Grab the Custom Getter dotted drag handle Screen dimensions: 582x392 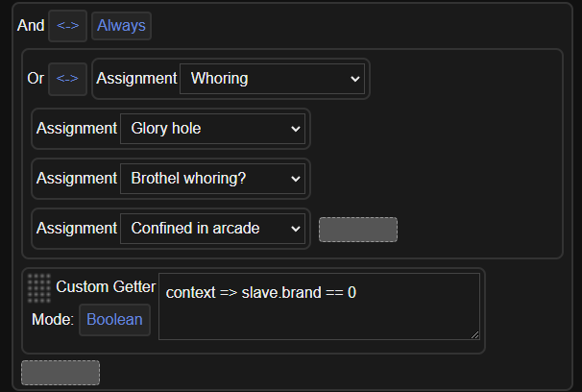(39, 287)
